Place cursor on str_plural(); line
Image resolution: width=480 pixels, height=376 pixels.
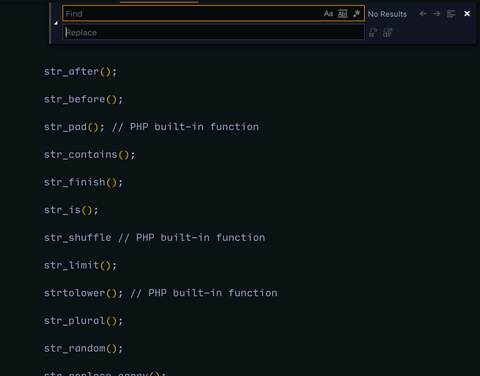84,321
